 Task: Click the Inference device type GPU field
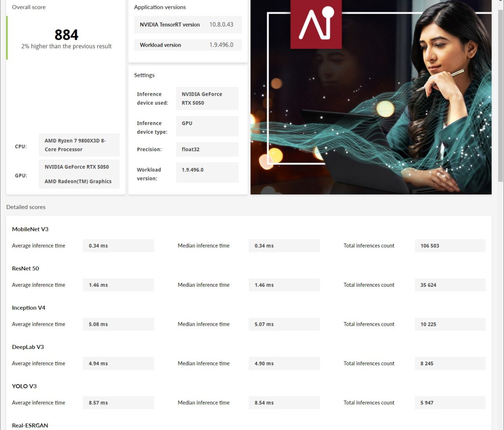click(207, 126)
